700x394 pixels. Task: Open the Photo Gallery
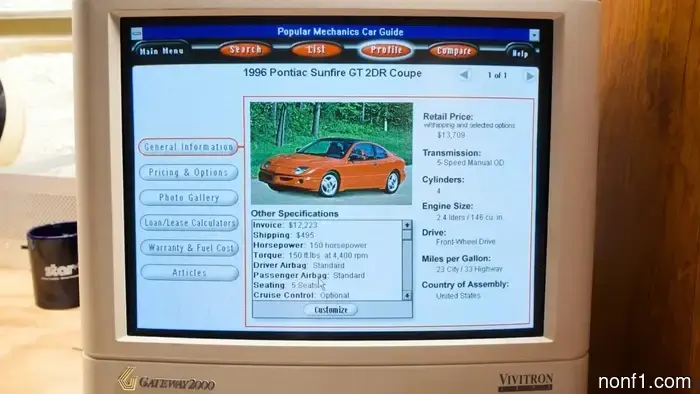pyautogui.click(x=189, y=197)
